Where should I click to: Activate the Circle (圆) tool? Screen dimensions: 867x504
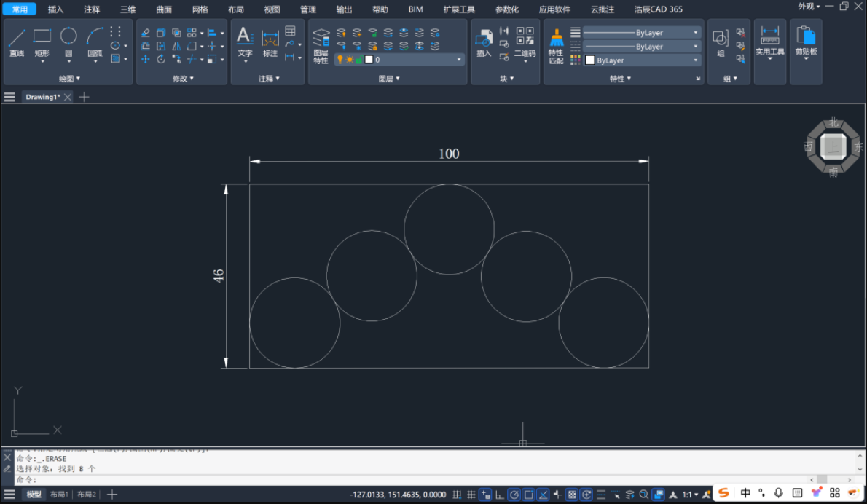coord(68,42)
